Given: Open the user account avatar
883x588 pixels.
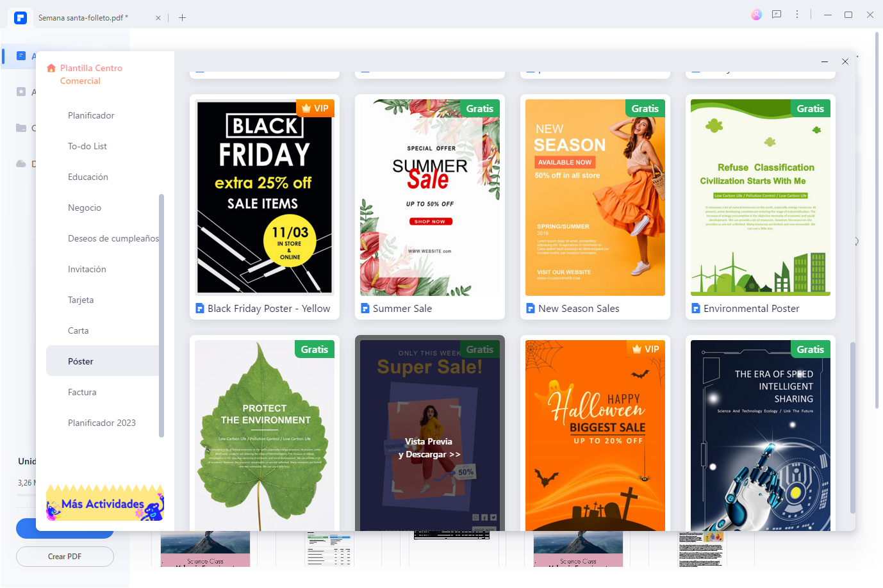Looking at the screenshot, I should pyautogui.click(x=757, y=14).
